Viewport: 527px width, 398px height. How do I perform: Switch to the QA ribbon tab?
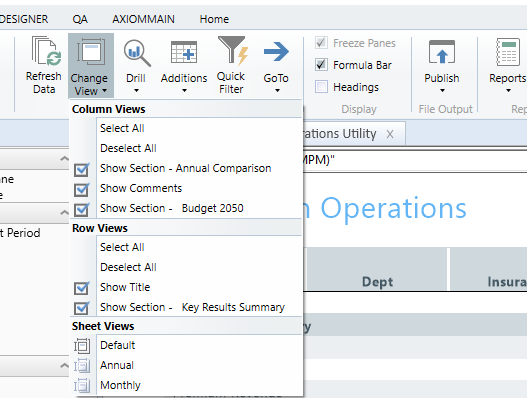[x=80, y=19]
